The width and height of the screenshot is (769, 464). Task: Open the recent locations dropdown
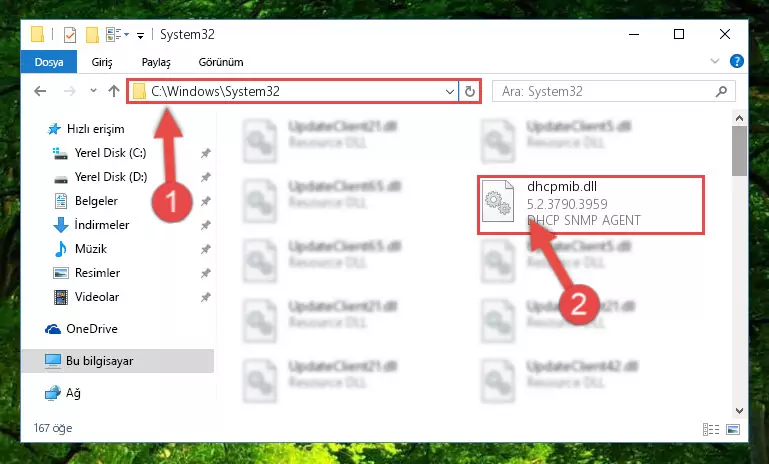click(x=93, y=91)
